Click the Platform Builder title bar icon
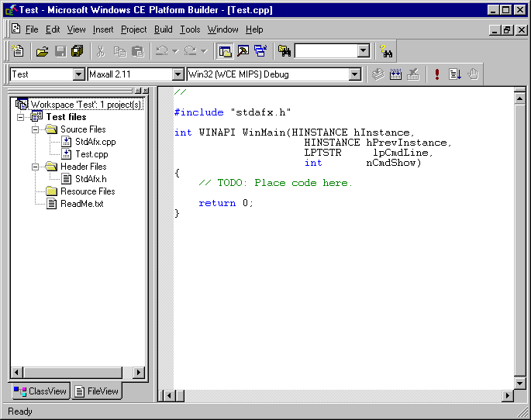This screenshot has height=420, width=531. point(11,10)
